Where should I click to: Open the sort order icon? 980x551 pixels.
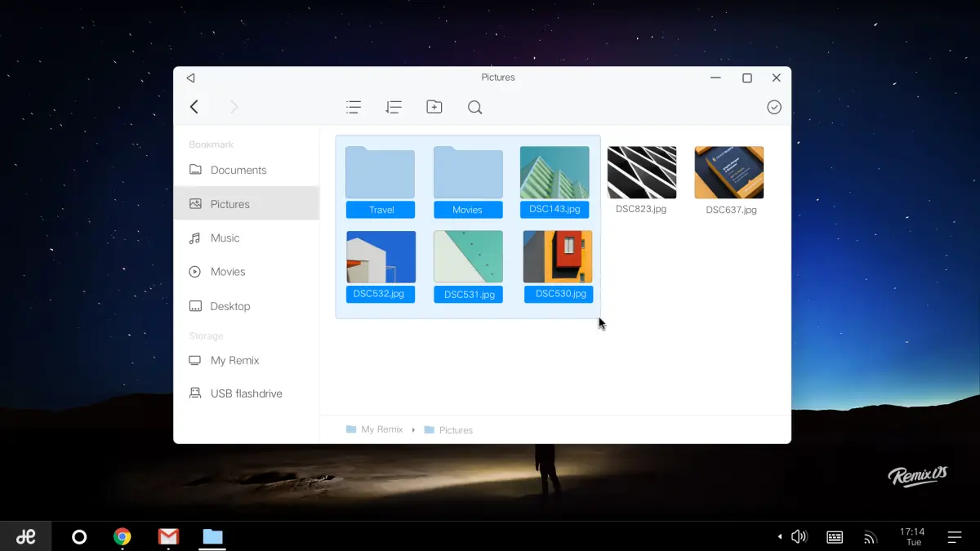pos(394,107)
